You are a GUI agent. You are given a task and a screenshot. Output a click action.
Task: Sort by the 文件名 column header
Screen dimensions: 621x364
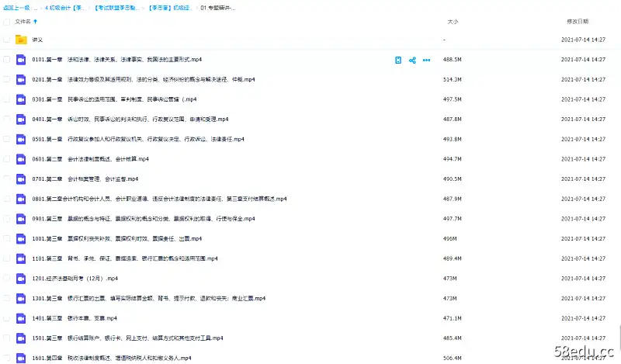tap(23, 22)
